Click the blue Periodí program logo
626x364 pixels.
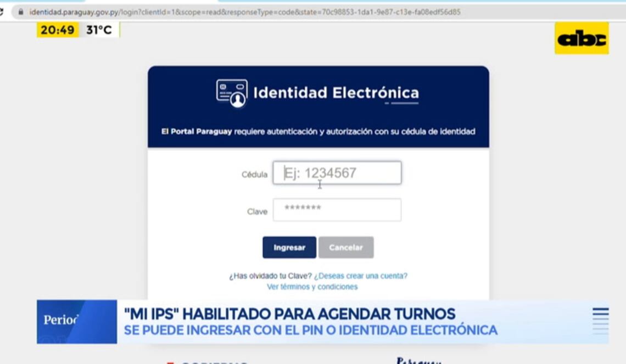tap(77, 322)
